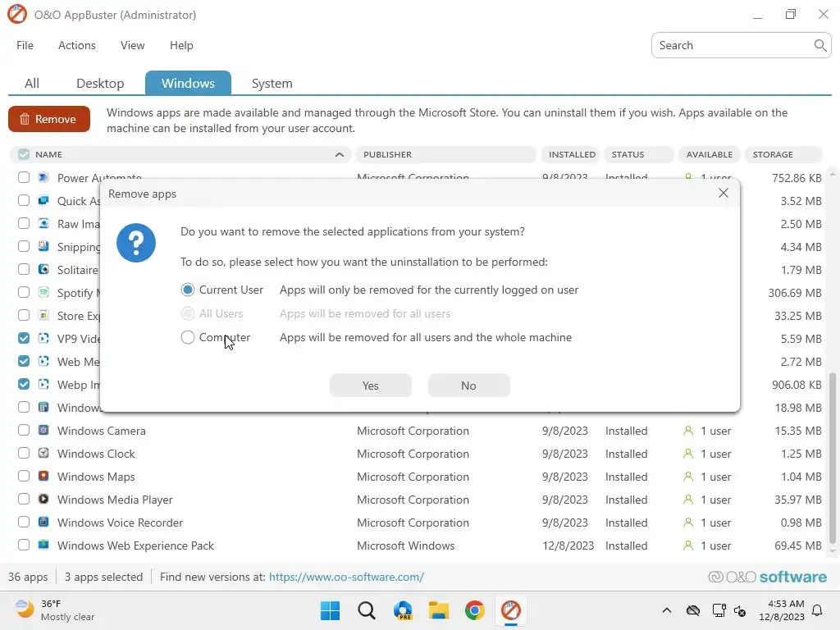
Task: Click the red Remove button
Action: (49, 119)
